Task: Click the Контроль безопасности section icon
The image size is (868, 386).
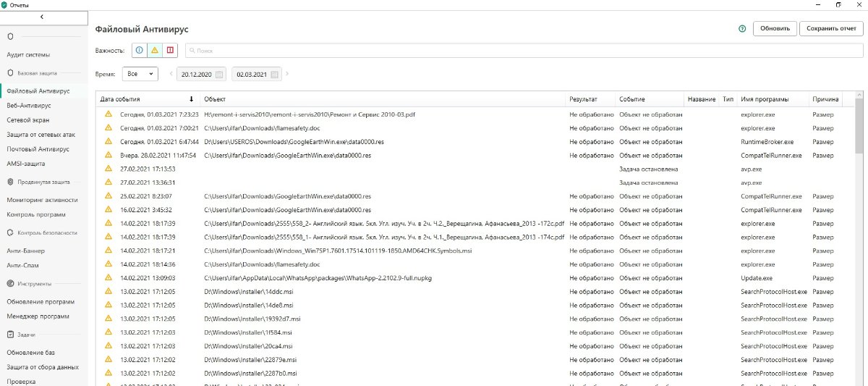Action: (10, 232)
